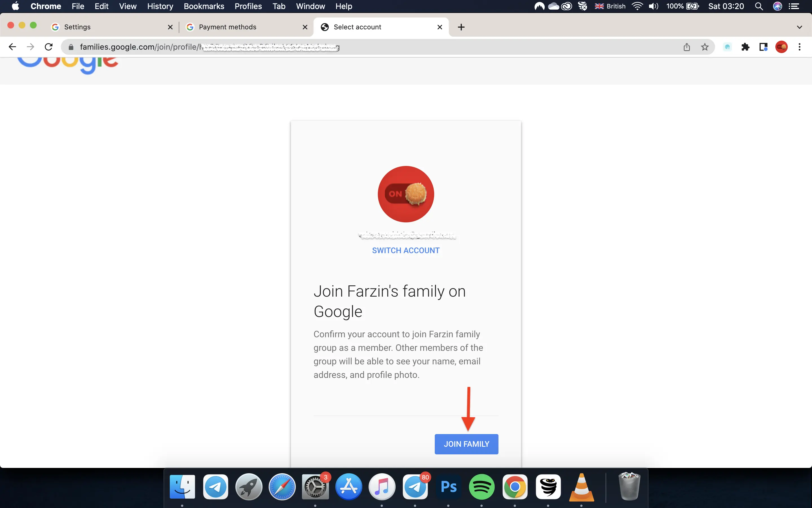Bookmark this tab with the star icon

[705, 47]
